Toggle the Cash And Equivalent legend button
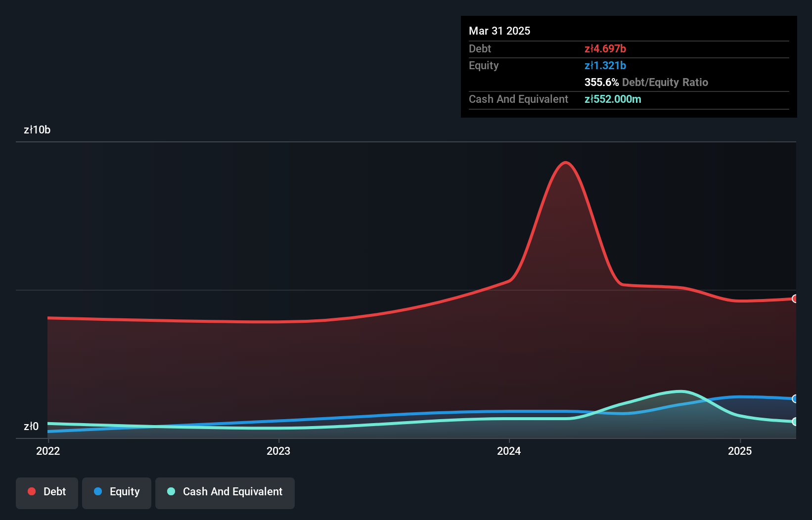This screenshot has width=812, height=520. 225,493
